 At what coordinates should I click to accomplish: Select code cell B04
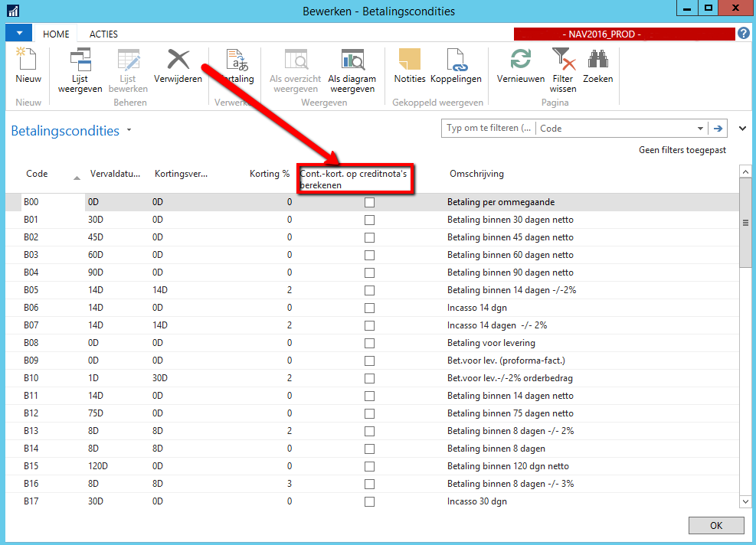point(31,272)
